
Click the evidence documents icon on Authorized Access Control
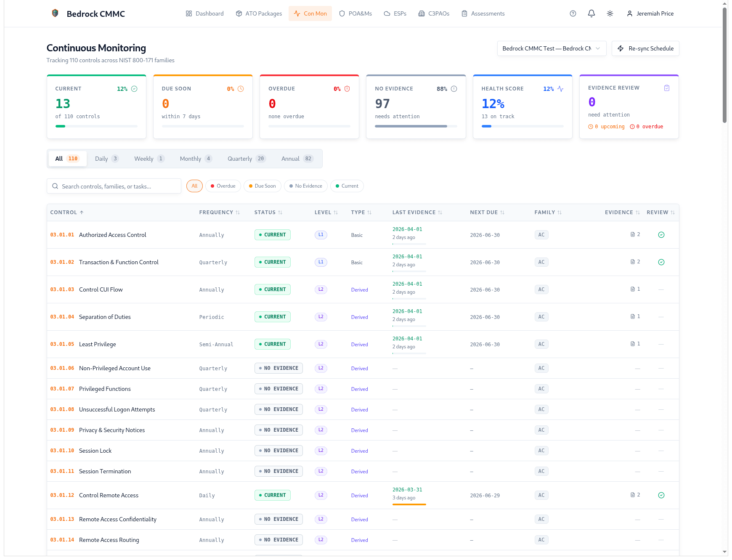pyautogui.click(x=632, y=234)
